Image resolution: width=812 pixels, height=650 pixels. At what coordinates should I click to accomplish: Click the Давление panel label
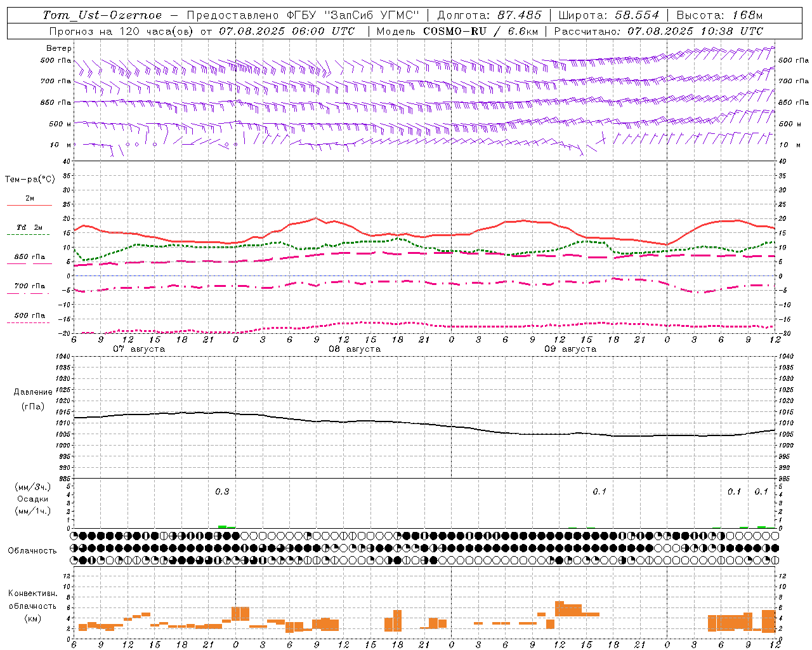33,392
